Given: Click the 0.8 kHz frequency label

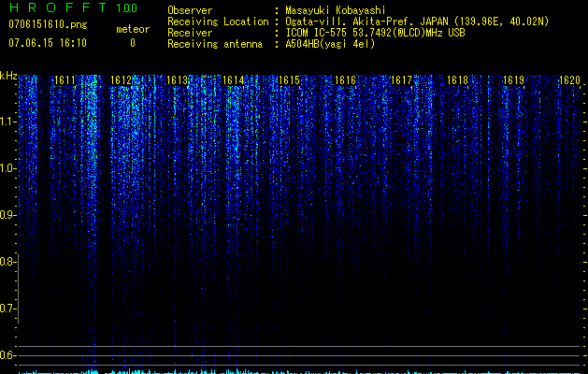Looking at the screenshot, I should 7,262.
